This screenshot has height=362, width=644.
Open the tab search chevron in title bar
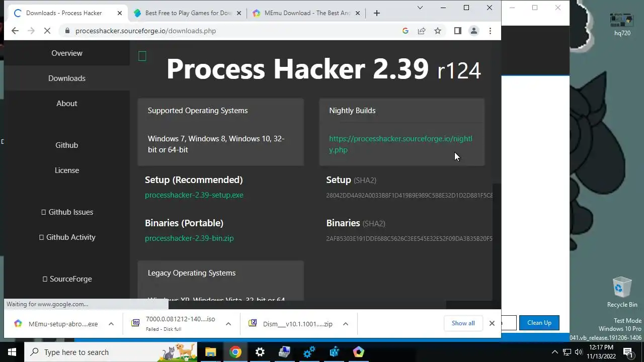(420, 8)
